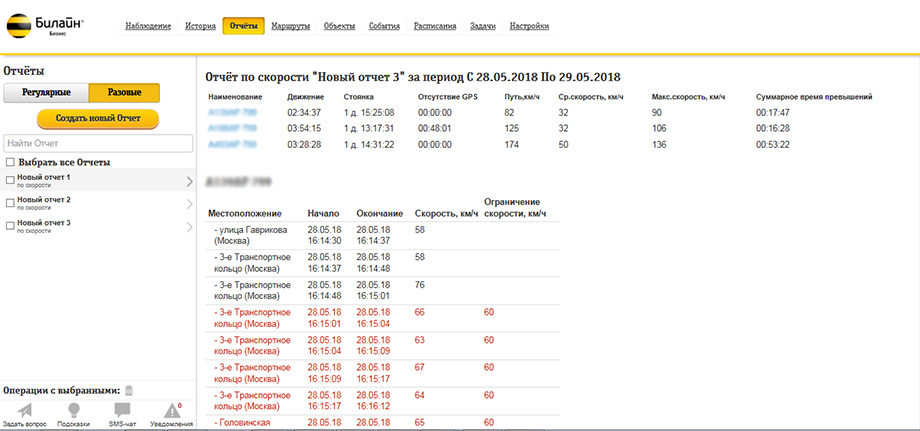The width and height of the screenshot is (920, 431).
Task: Open the События menu tab
Action: 384,26
